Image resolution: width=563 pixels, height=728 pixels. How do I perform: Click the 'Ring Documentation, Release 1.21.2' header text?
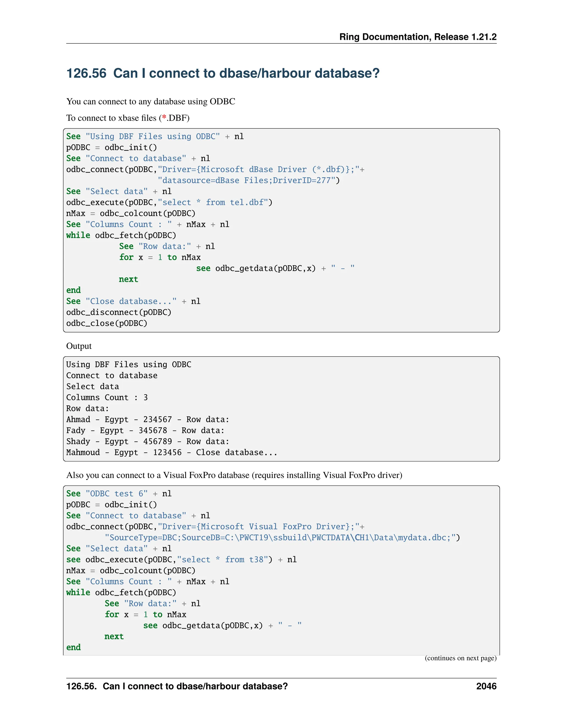tap(418, 37)
